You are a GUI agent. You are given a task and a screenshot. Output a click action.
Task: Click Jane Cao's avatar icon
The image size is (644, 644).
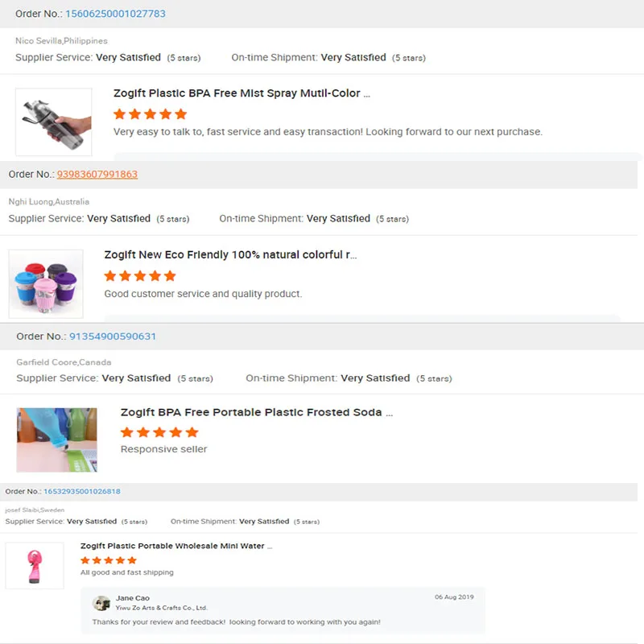tap(101, 603)
